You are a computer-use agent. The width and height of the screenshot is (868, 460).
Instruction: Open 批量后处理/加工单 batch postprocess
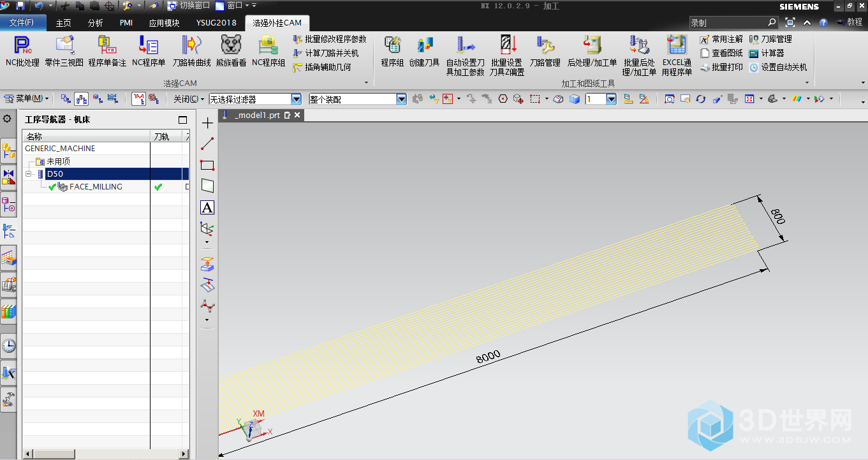pos(639,56)
